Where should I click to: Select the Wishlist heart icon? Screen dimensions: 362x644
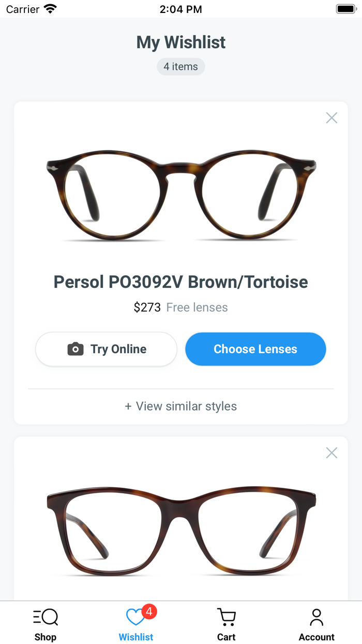[x=135, y=617]
